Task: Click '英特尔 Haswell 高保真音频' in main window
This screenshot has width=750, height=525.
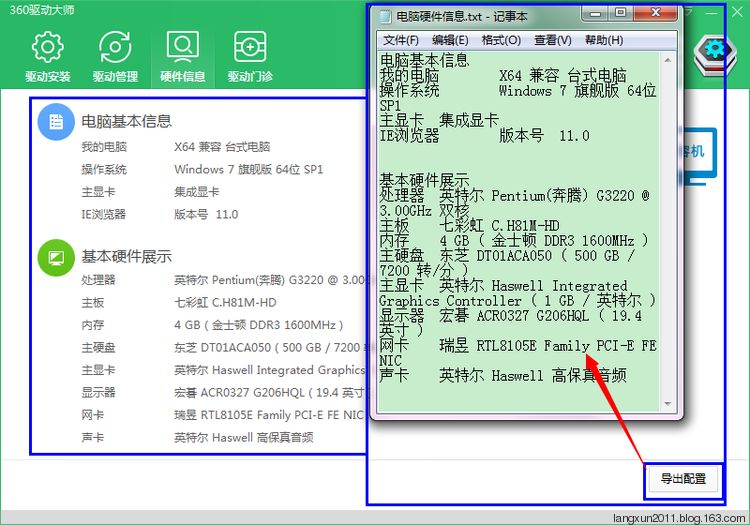Action: [244, 438]
